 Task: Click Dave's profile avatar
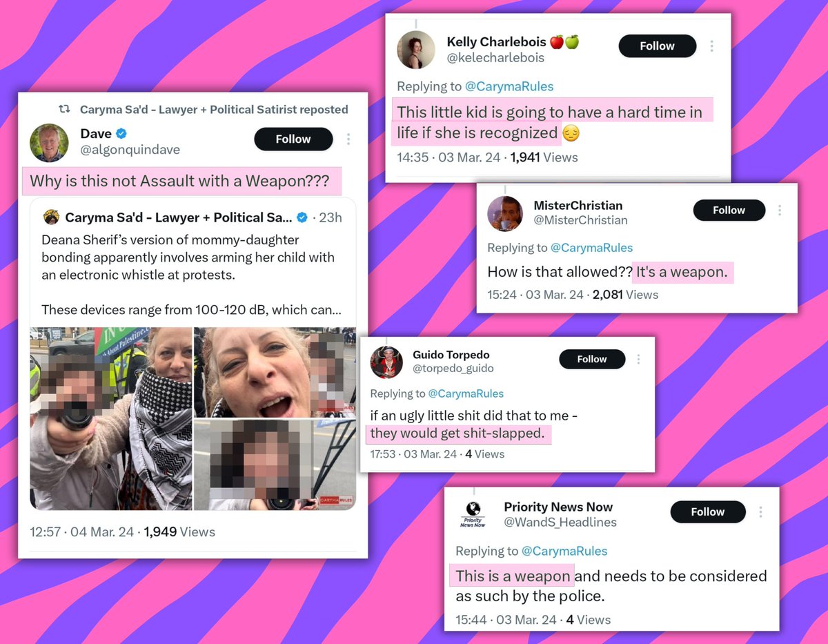pos(49,143)
